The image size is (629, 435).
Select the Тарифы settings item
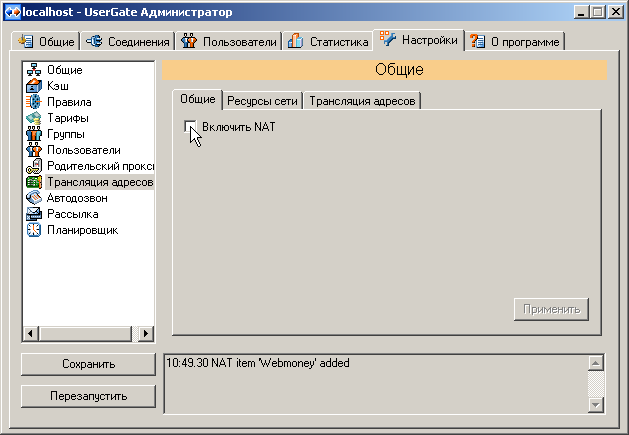pos(67,118)
